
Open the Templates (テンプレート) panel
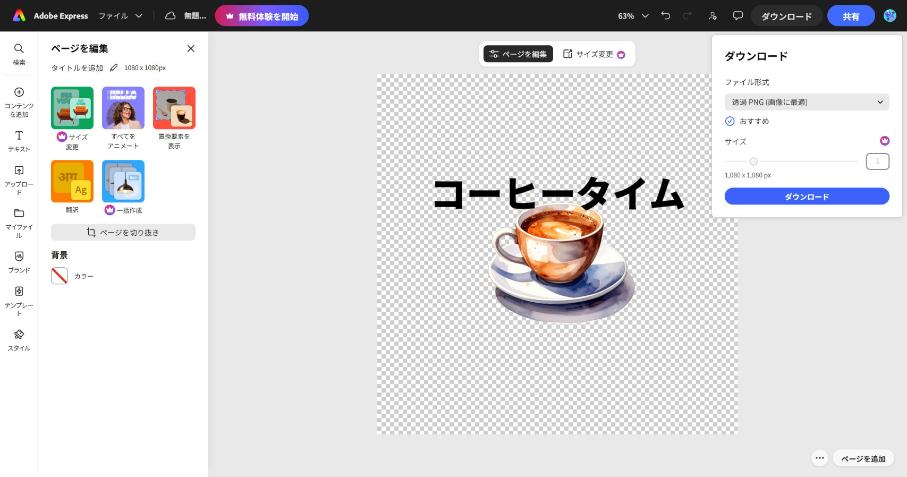coord(19,300)
